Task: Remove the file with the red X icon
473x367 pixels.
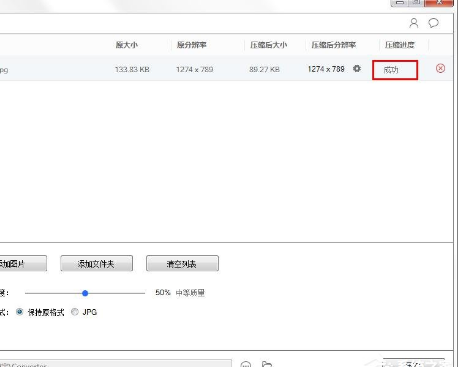Action: pos(440,68)
